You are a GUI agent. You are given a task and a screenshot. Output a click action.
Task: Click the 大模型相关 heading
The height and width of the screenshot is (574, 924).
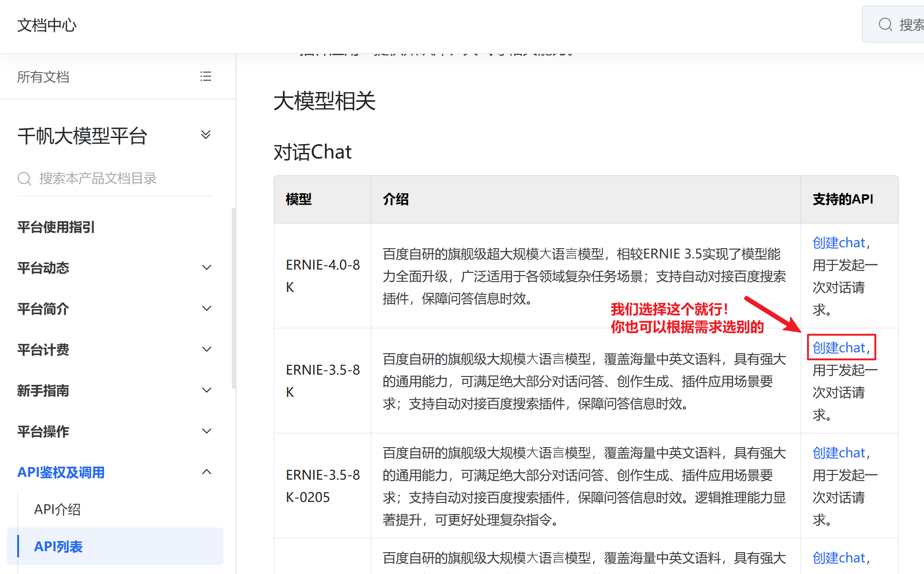pyautogui.click(x=325, y=101)
